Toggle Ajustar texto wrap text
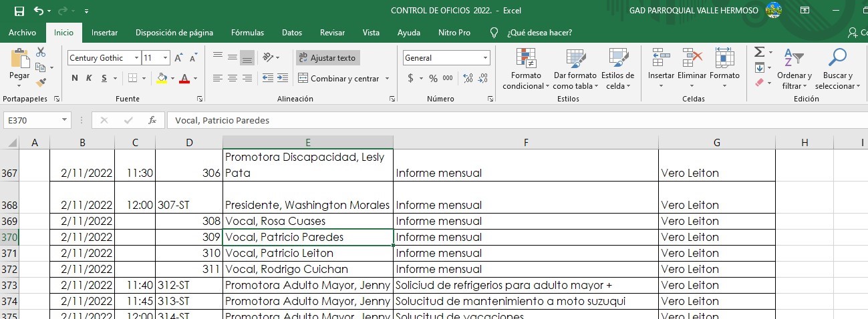 327,58
